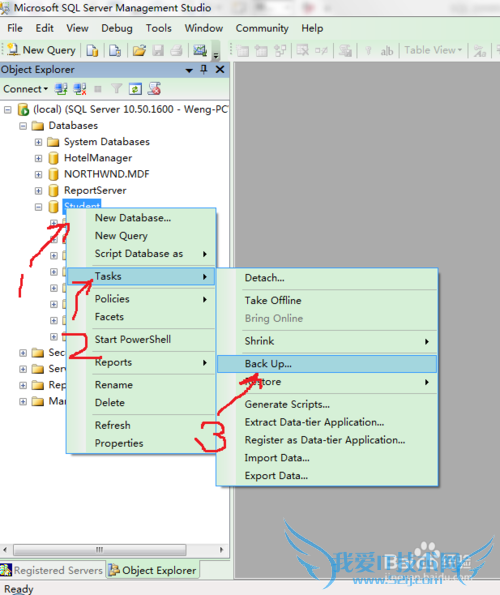
Task: Click Connect Object Explorer icon
Action: 61,89
